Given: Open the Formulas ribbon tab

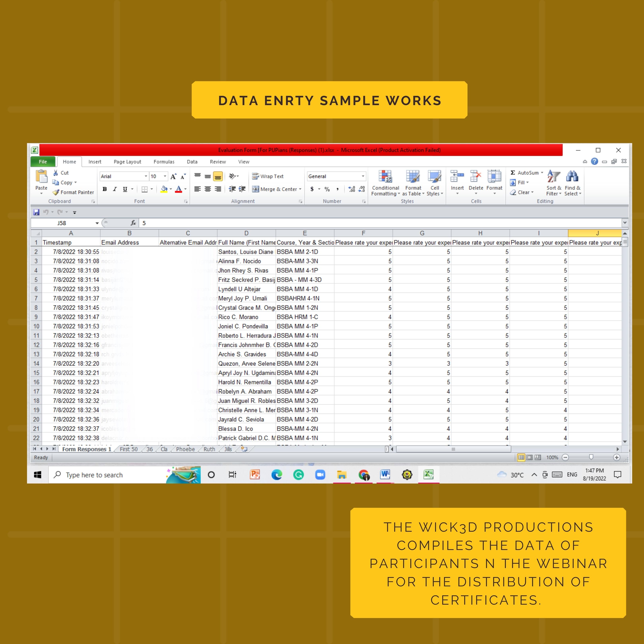Looking at the screenshot, I should coord(164,162).
